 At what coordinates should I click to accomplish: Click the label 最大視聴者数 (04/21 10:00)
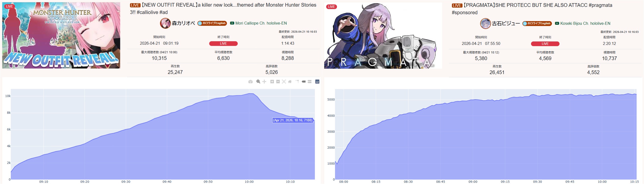(159, 52)
